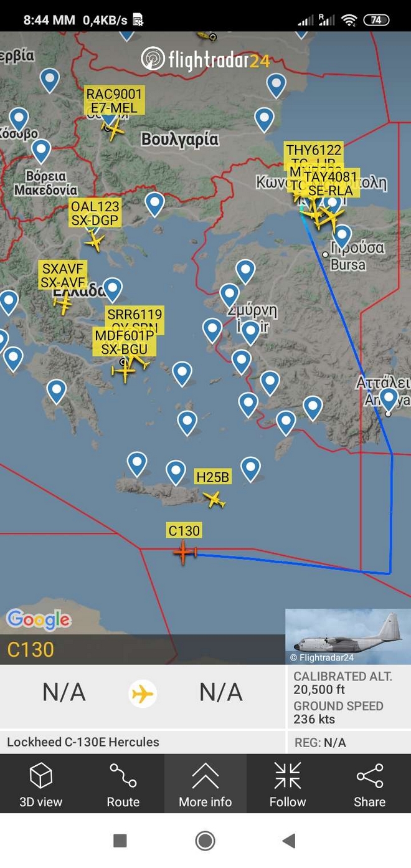Expand More info panel

click(x=205, y=783)
